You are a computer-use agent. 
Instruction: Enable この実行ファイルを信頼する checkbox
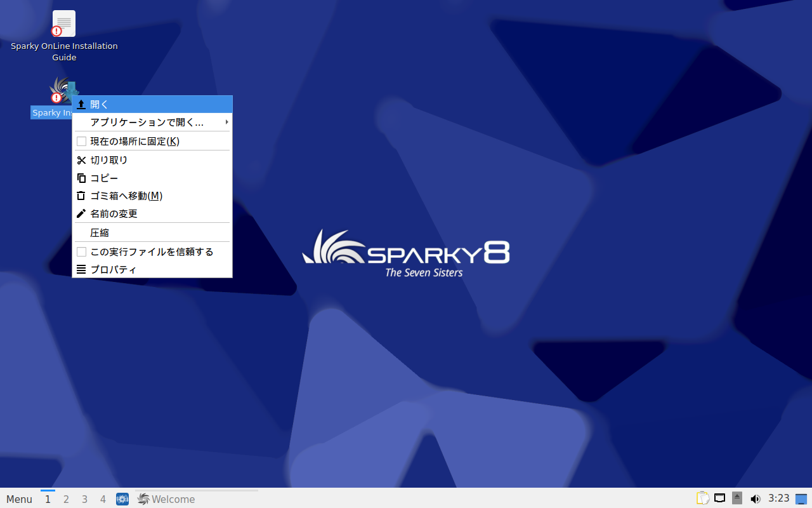[81, 251]
